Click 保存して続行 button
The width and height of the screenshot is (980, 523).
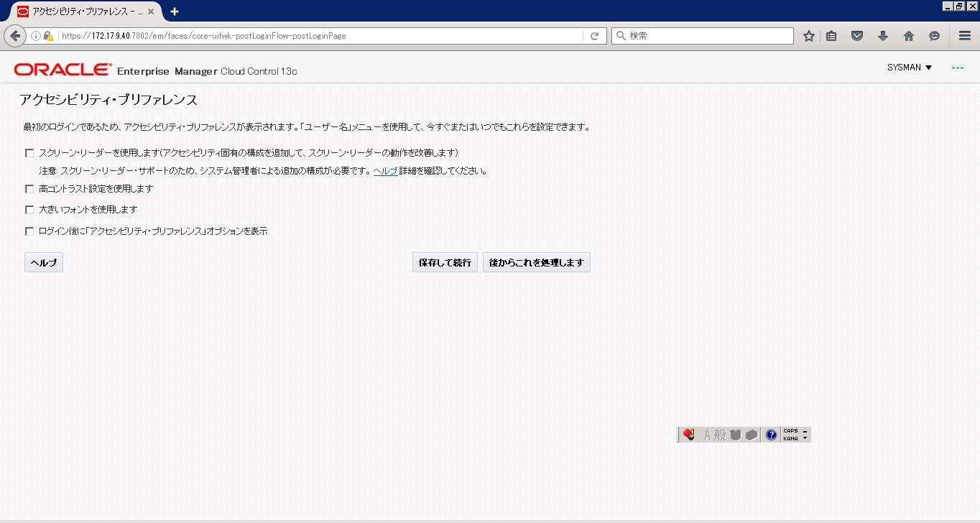(445, 262)
